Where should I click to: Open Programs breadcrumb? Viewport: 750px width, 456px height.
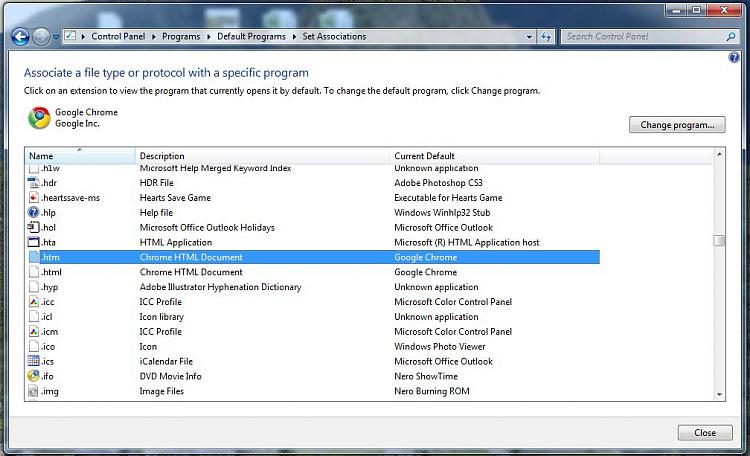click(181, 36)
